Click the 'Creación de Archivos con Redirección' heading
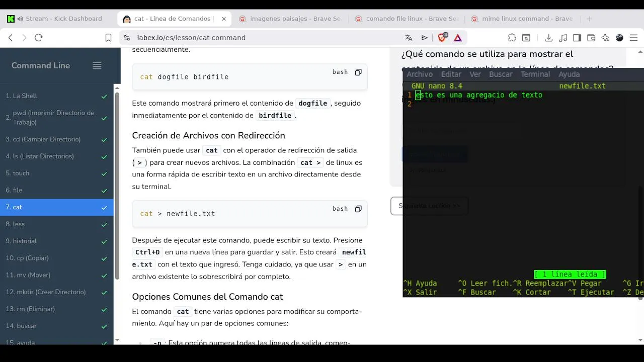The image size is (644, 362). 208,135
